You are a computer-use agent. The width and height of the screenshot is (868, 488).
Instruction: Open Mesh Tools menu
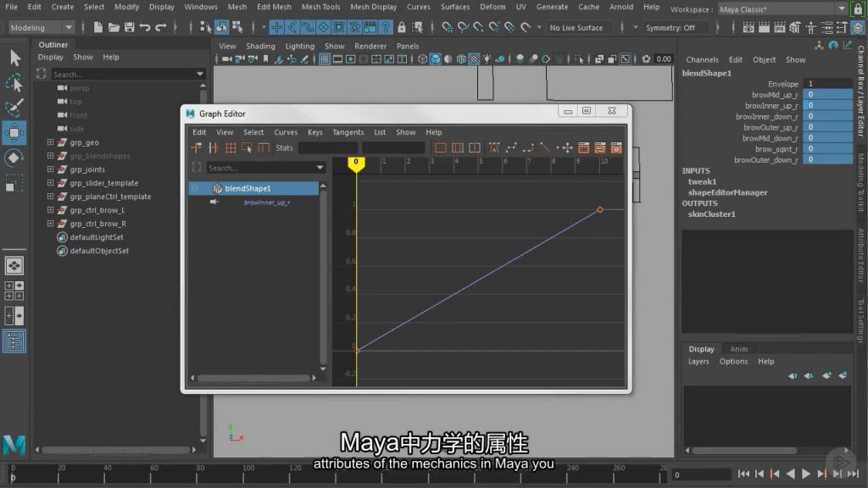(320, 7)
